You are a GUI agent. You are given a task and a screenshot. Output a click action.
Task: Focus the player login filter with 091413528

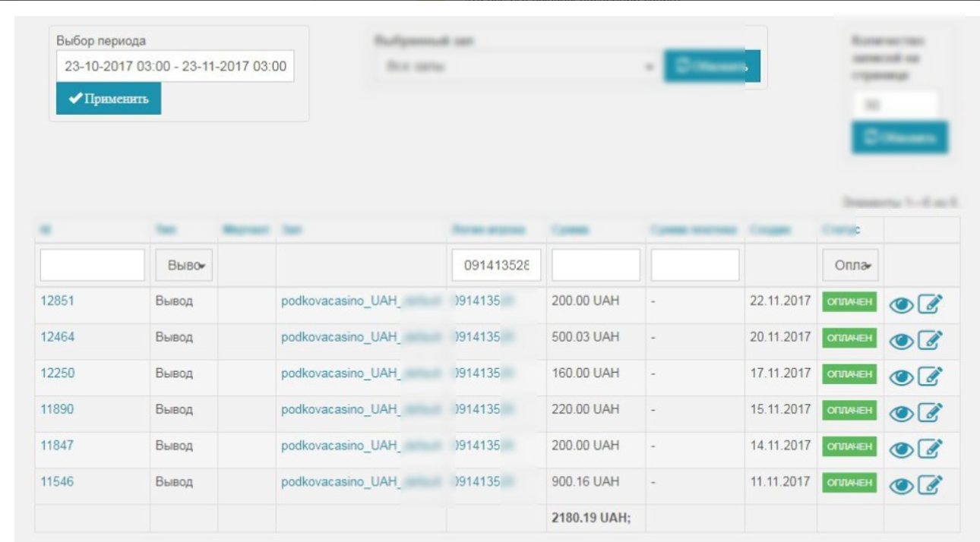(x=496, y=266)
